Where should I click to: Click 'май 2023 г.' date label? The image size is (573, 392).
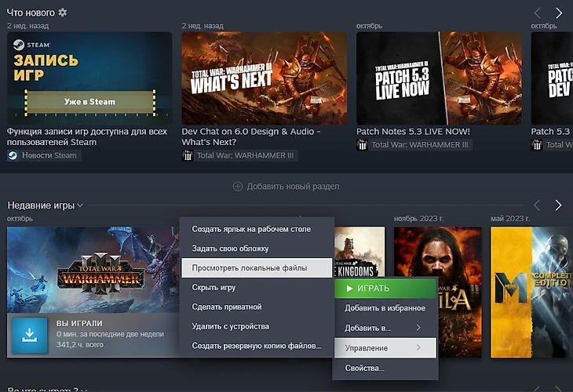click(x=509, y=219)
